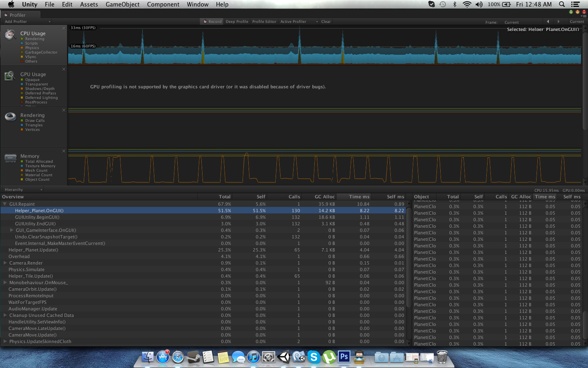Viewport: 588px width, 368px height.
Task: Launch iTunes from the dock
Action: coord(253,357)
